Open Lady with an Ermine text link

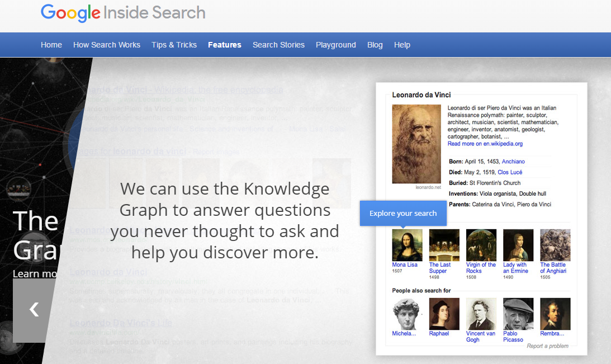(x=515, y=268)
